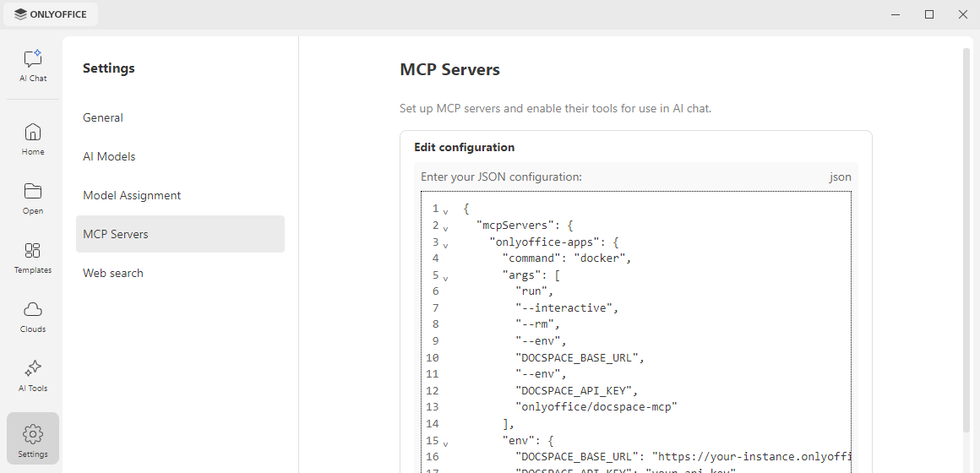The image size is (980, 473).
Task: Click the "--interactive" argument line
Action: 567,307
